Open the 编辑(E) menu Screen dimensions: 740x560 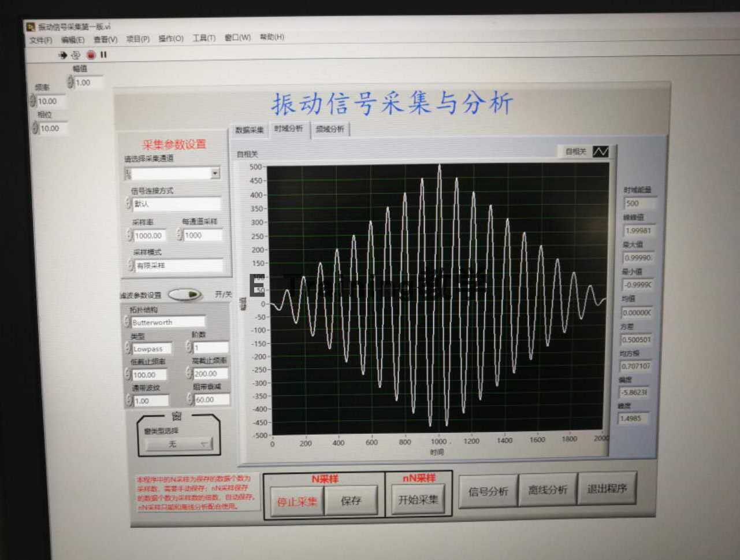tap(73, 40)
